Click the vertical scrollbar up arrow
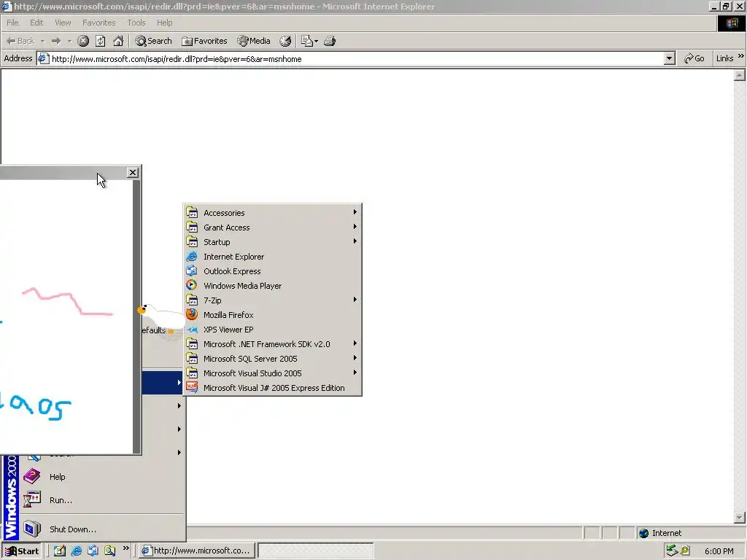 point(740,75)
